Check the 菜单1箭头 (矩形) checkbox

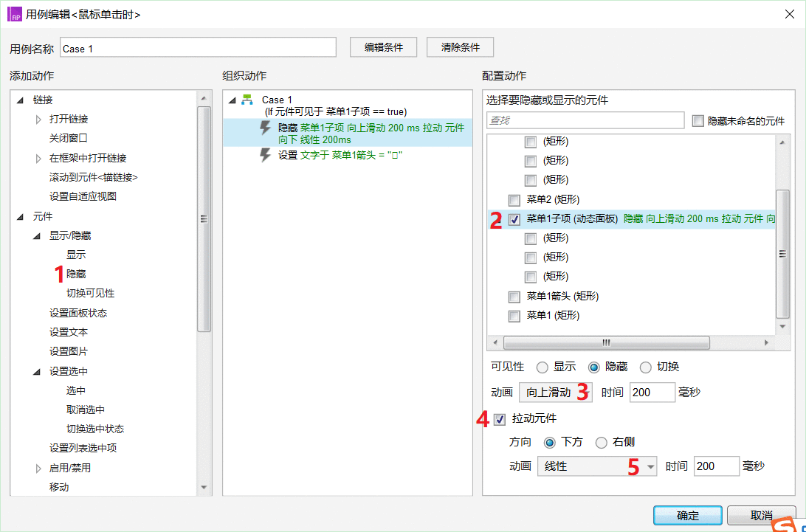point(514,297)
